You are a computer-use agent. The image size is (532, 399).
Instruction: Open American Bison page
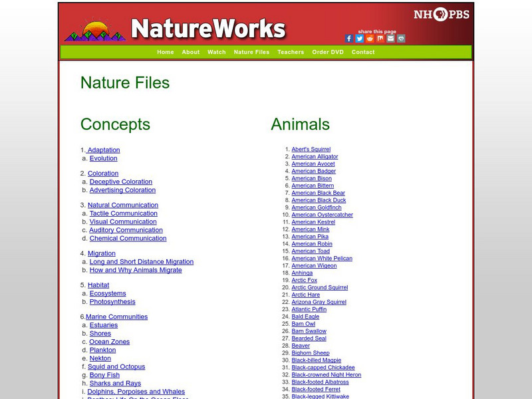312,178
